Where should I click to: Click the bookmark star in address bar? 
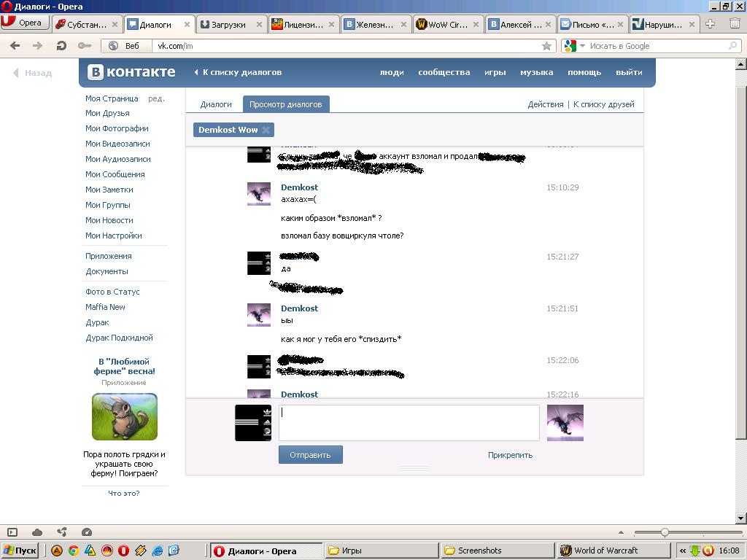tap(546, 46)
